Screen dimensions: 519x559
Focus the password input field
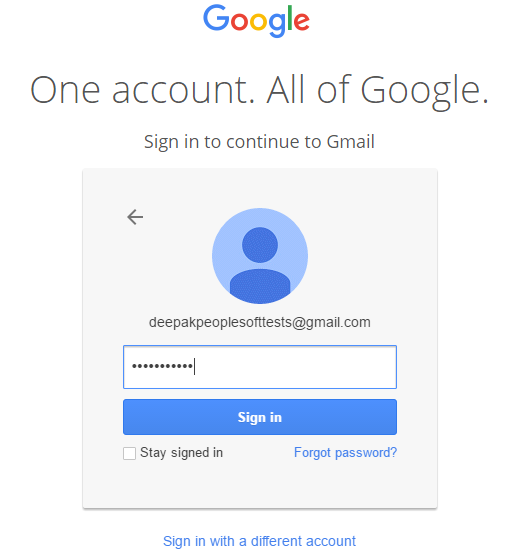tap(260, 367)
